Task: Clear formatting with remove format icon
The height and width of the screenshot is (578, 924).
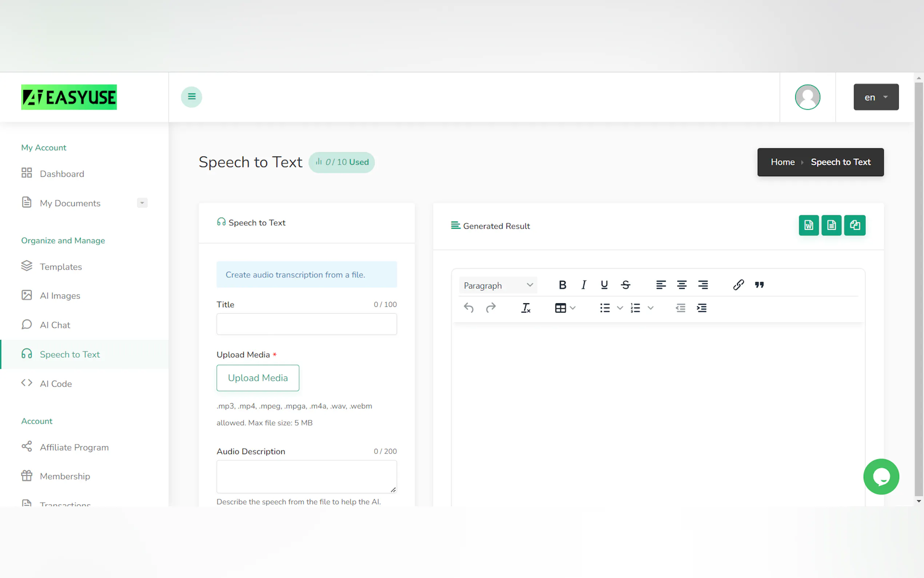Action: (526, 308)
